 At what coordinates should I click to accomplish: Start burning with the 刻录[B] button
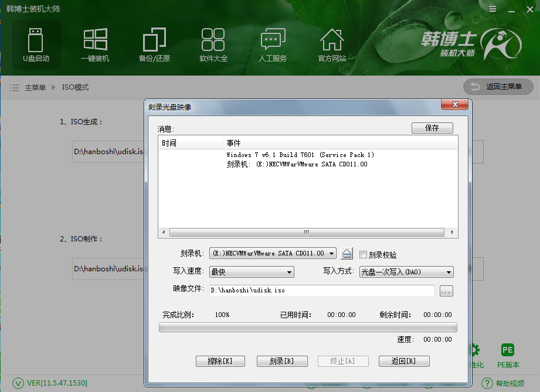282,361
